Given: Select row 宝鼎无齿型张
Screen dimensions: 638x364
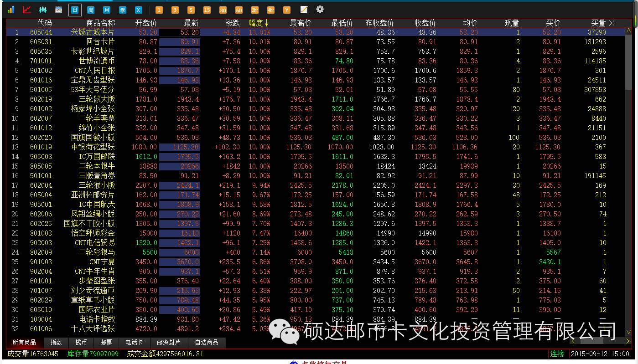Looking at the screenshot, I should tap(315, 80).
